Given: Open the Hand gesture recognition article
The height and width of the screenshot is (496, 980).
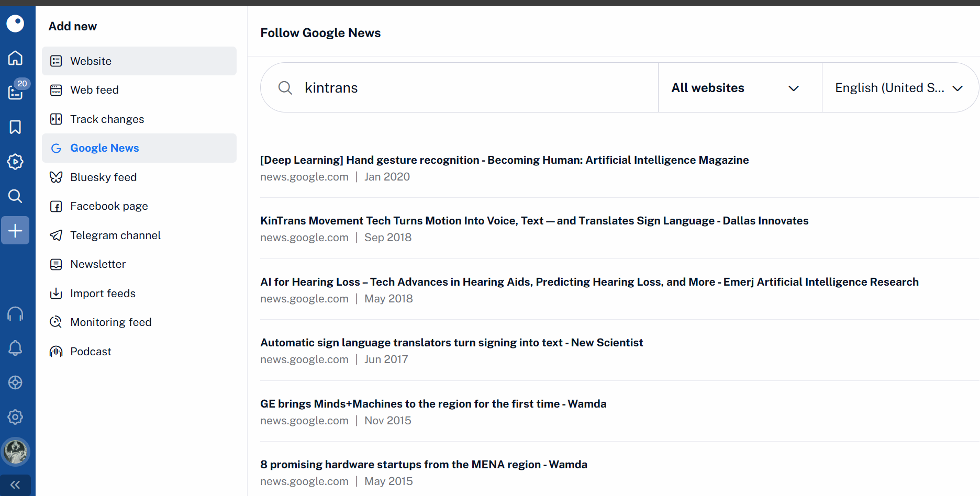Looking at the screenshot, I should coord(505,160).
